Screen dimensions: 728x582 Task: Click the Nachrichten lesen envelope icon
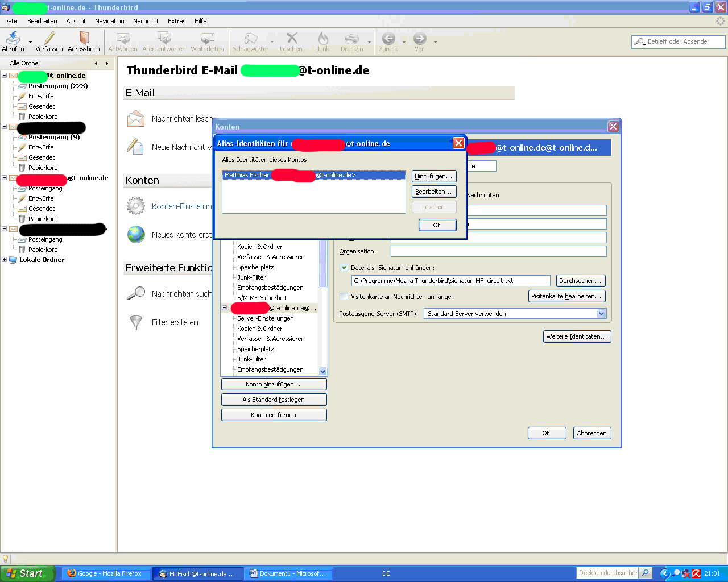pos(136,119)
